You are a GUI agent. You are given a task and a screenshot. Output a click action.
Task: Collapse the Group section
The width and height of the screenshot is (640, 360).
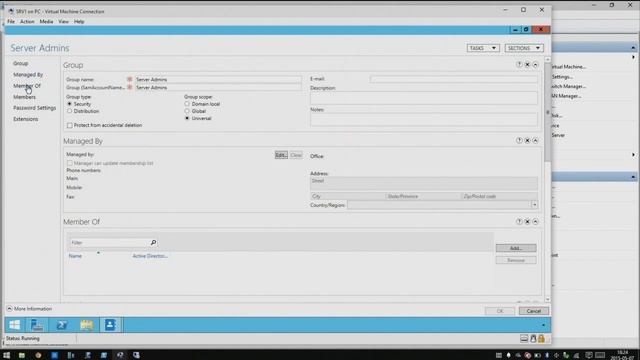pyautogui.click(x=536, y=64)
